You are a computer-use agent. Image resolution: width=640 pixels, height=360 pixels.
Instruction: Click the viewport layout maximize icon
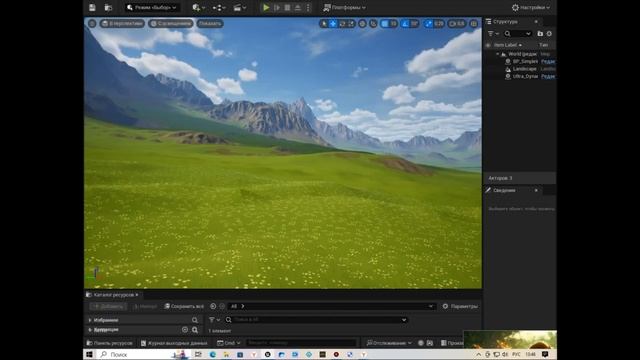click(x=474, y=24)
